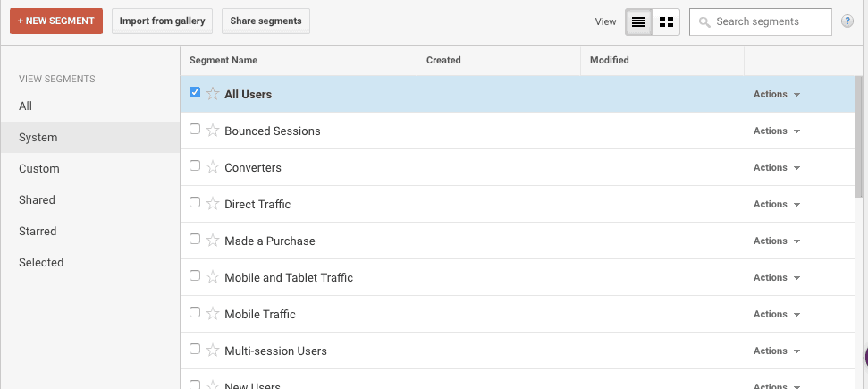
Task: Open Actions dropdown for Converters row
Action: [776, 167]
